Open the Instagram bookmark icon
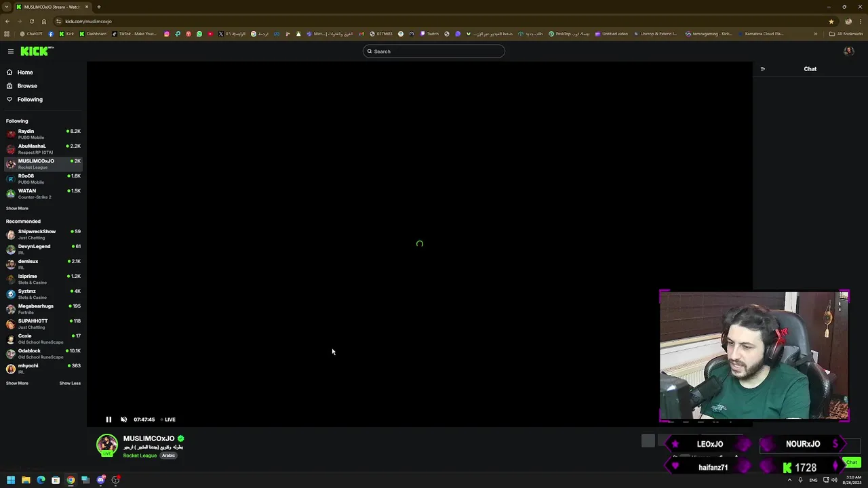This screenshot has height=488, width=868. [167, 34]
